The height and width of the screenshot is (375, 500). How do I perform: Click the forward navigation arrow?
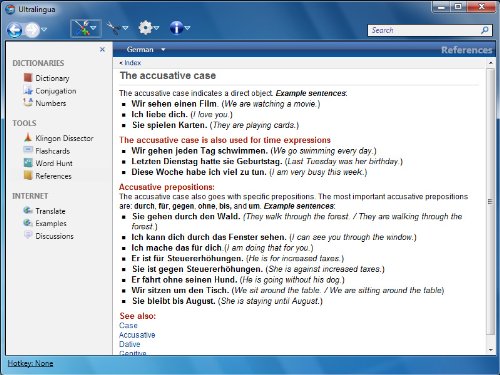[x=32, y=30]
